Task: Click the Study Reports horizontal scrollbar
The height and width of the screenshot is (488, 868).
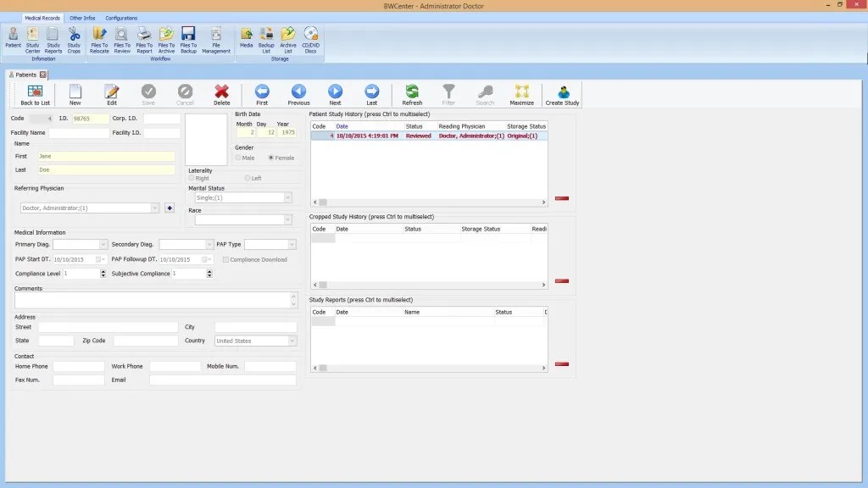Action: 429,368
